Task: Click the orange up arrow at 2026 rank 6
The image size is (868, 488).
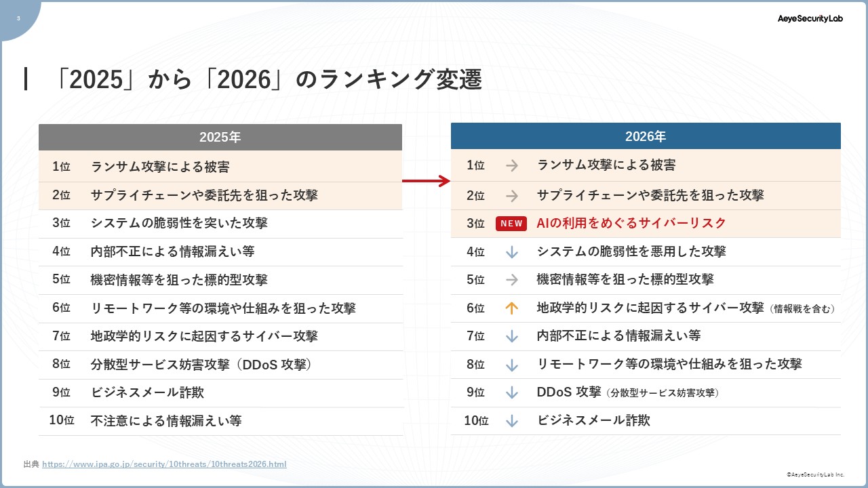Action: pyautogui.click(x=512, y=308)
